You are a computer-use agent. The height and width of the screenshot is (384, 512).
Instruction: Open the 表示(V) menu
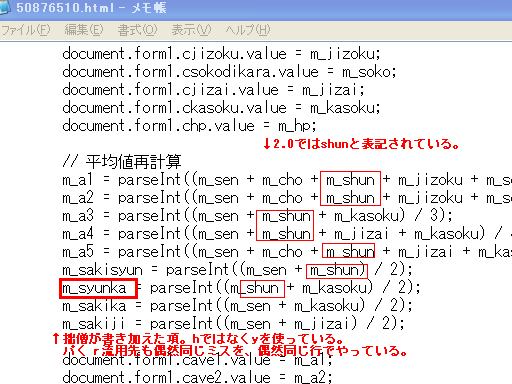[191, 30]
